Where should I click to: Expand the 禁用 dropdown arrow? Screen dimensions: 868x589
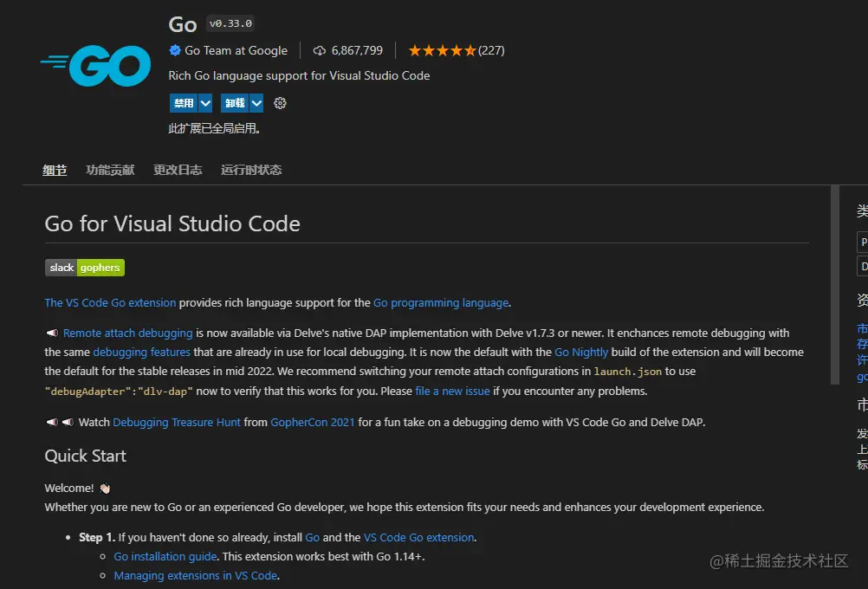(205, 103)
